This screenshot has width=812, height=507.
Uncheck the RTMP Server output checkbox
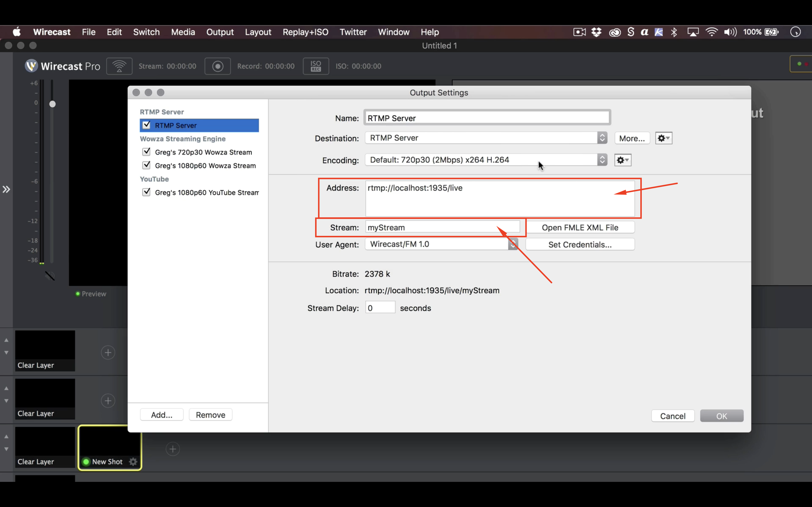pyautogui.click(x=146, y=125)
